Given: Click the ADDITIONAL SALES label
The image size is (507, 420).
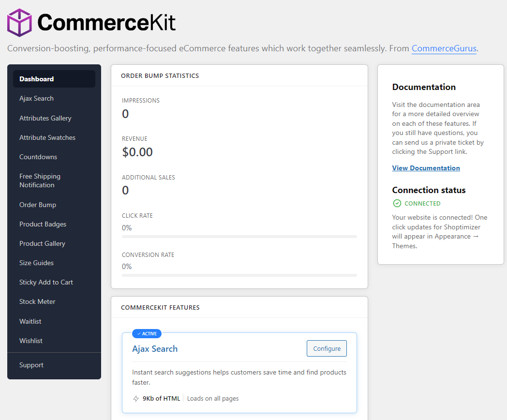Looking at the screenshot, I should tap(149, 178).
